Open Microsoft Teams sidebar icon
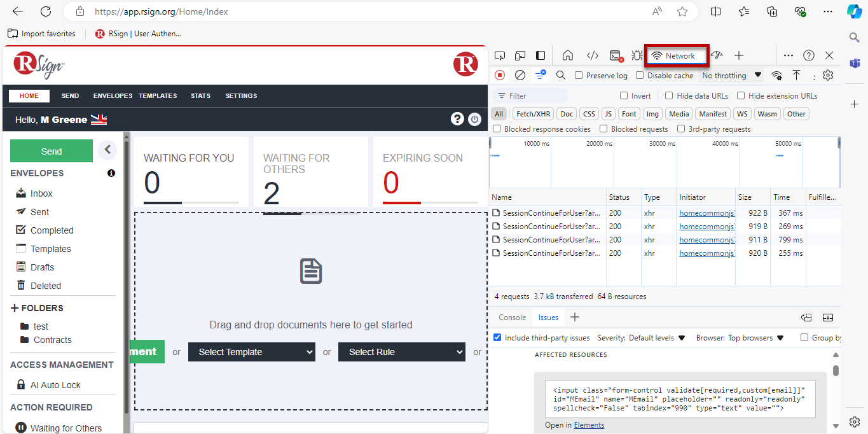 tap(855, 62)
